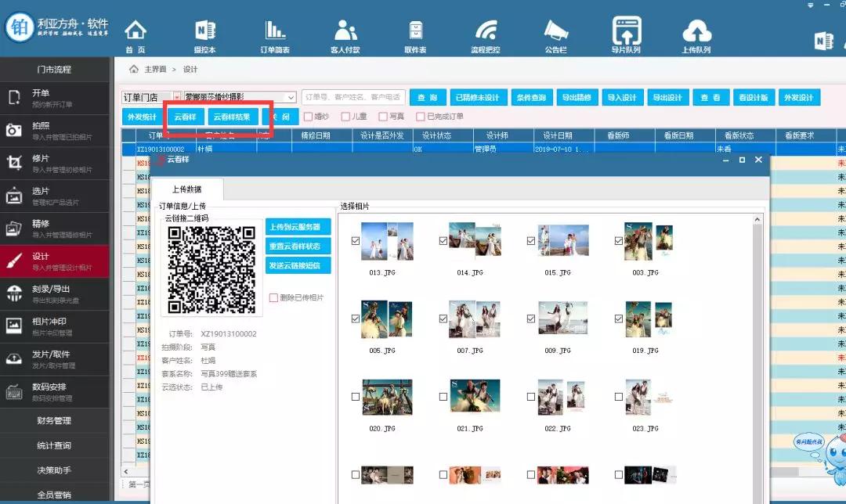Open 流程把控 icon
The width and height of the screenshot is (846, 504).
click(x=486, y=35)
